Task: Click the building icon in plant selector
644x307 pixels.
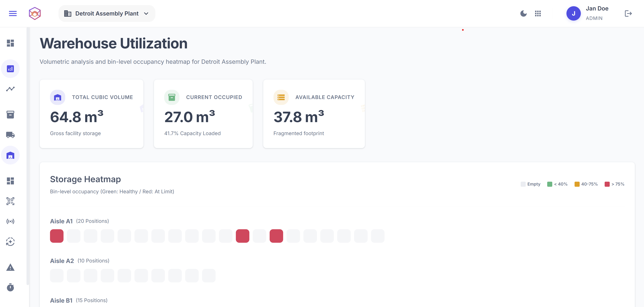Action: (68, 13)
